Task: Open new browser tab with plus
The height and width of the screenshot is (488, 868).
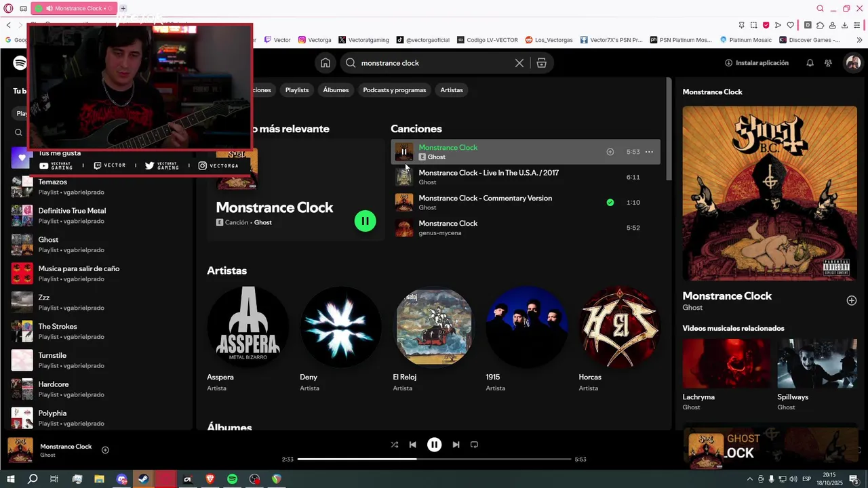Action: coord(123,8)
